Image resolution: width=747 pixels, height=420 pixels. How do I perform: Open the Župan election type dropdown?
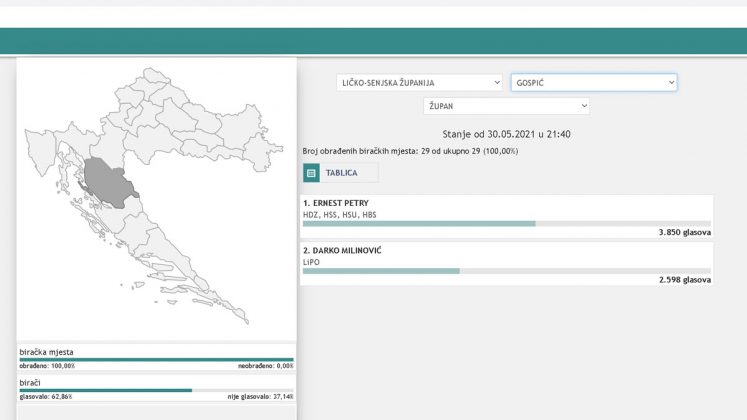tap(506, 106)
